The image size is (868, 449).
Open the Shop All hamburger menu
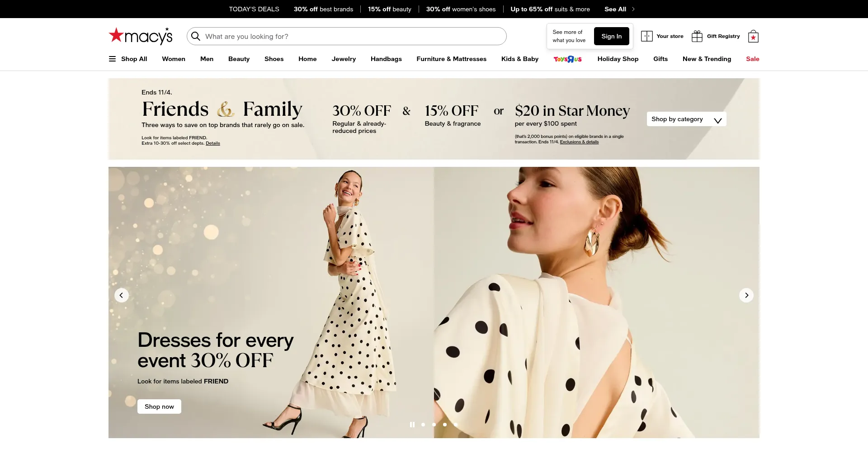113,59
